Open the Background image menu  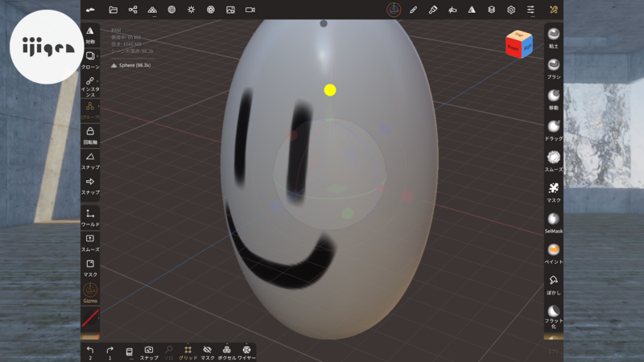pyautogui.click(x=230, y=10)
